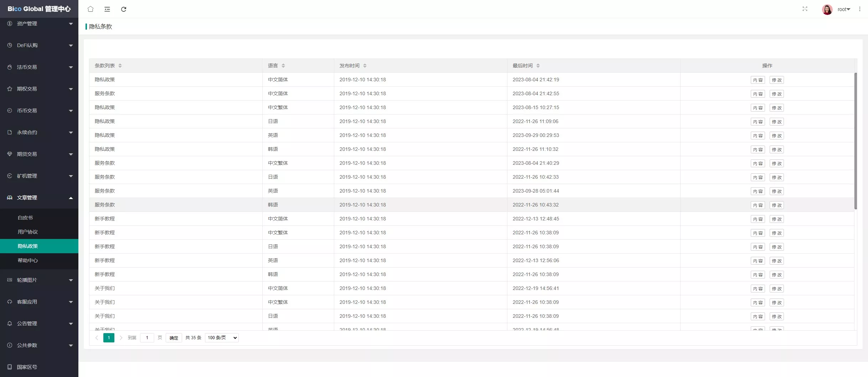Sort by 语言 column arrows
Screen dimensions: 868x377
pos(283,66)
